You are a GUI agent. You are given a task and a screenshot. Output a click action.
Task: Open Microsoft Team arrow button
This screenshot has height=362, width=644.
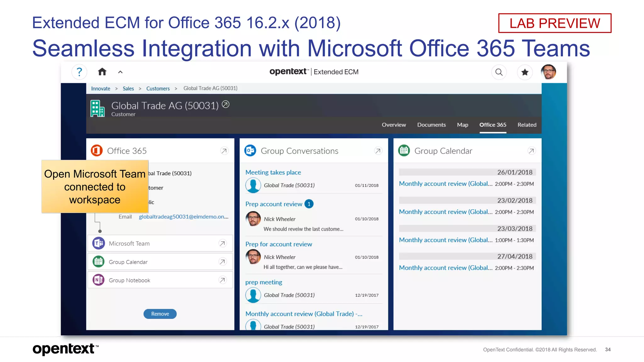222,243
